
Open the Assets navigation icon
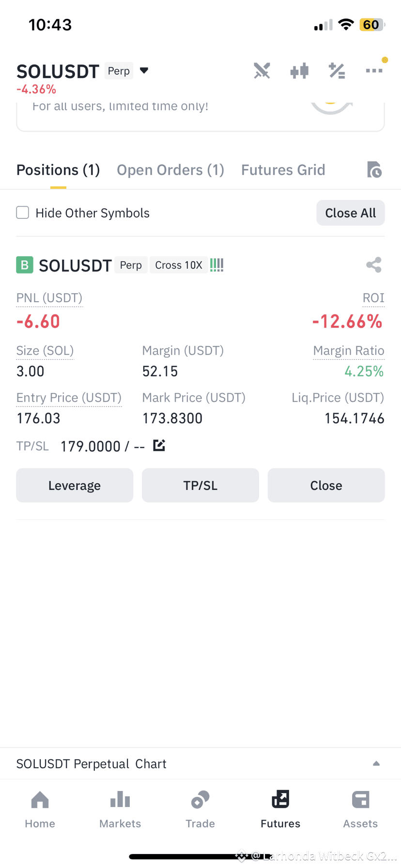(361, 800)
